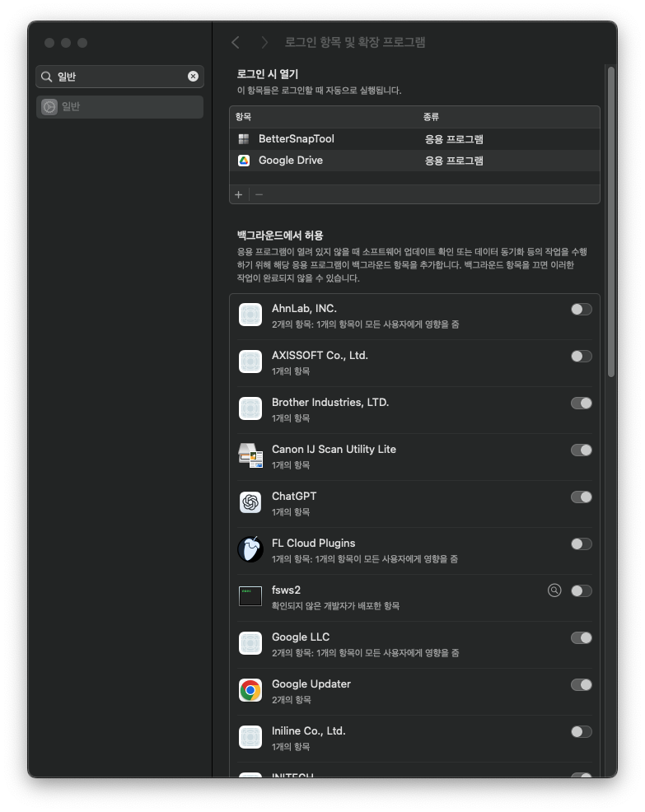Viewport: 645px width, 812px height.
Task: Click the FL Cloud Plugins item name
Action: click(313, 544)
